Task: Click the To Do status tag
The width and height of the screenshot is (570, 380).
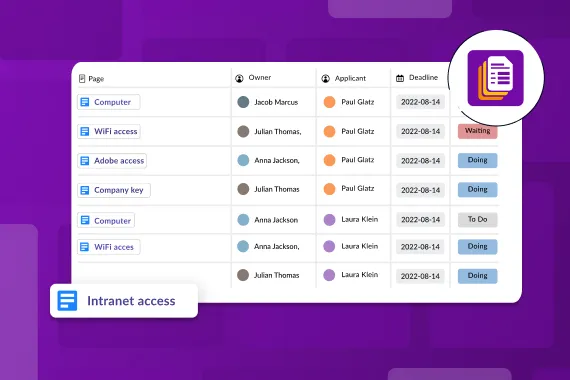Action: [x=478, y=219]
